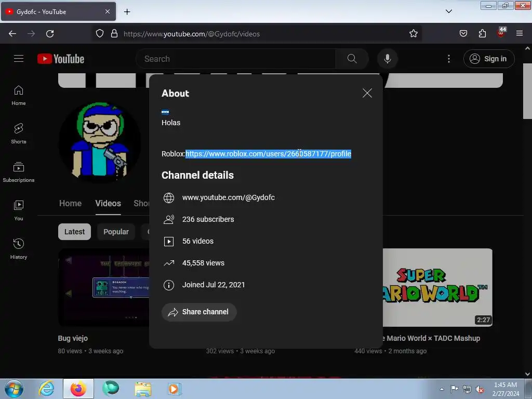Click www.youtube.com/@Gydofc channel link text
Image resolution: width=532 pixels, height=399 pixels.
point(229,197)
